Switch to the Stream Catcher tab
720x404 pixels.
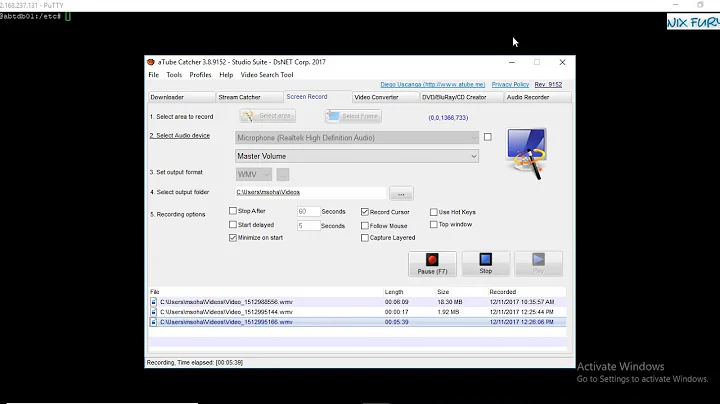point(249,97)
